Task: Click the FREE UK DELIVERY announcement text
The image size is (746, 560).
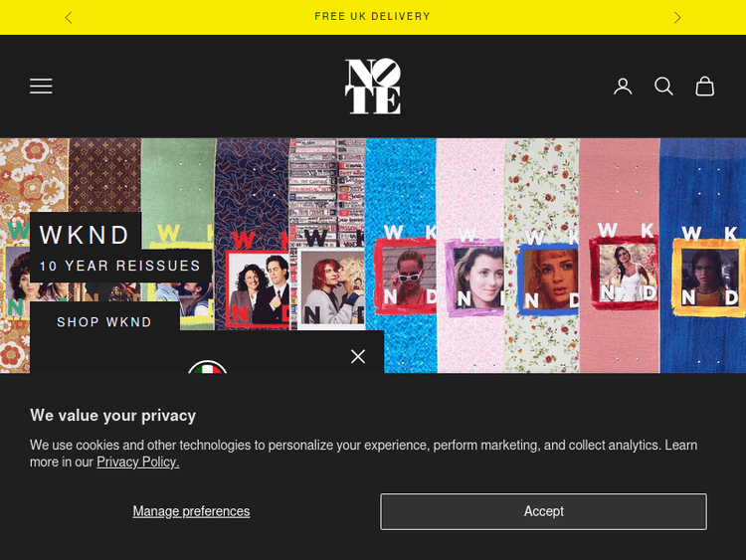Action: tap(373, 17)
